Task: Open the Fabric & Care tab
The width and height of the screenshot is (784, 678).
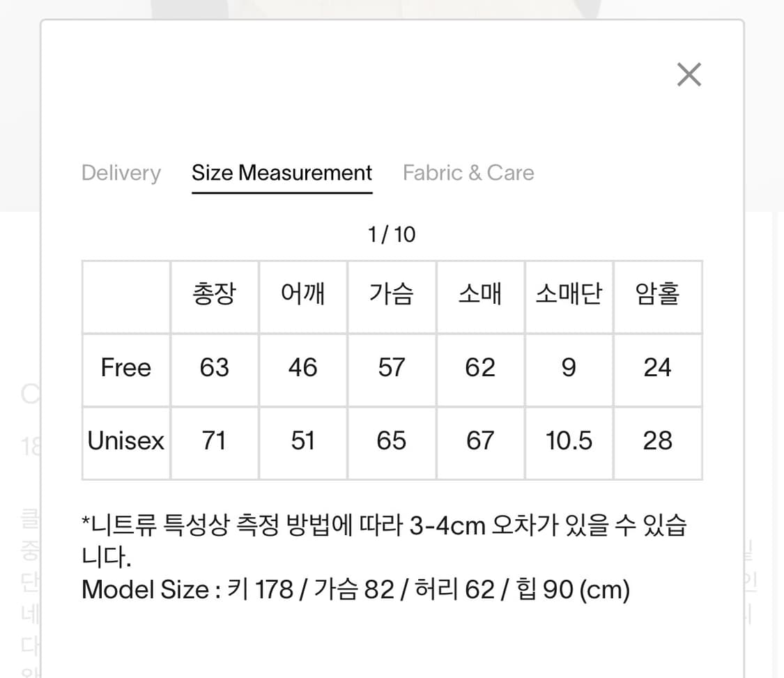Action: [468, 172]
